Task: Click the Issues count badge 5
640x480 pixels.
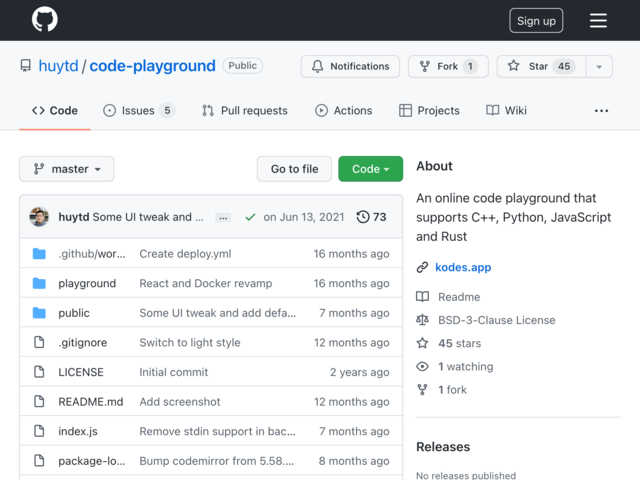Action: (167, 111)
